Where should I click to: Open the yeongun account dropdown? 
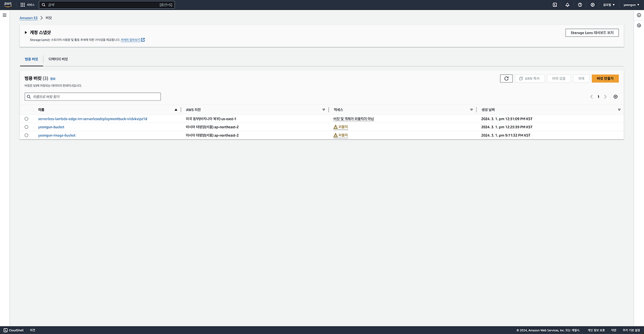click(631, 5)
